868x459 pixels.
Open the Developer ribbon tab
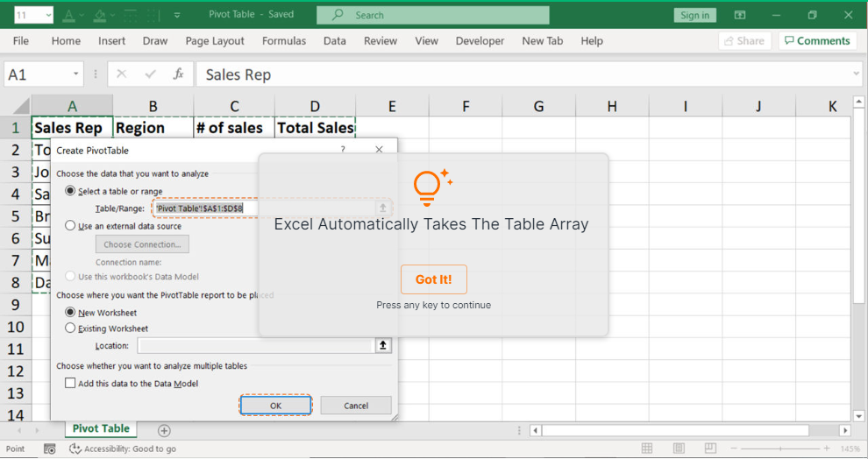point(480,41)
